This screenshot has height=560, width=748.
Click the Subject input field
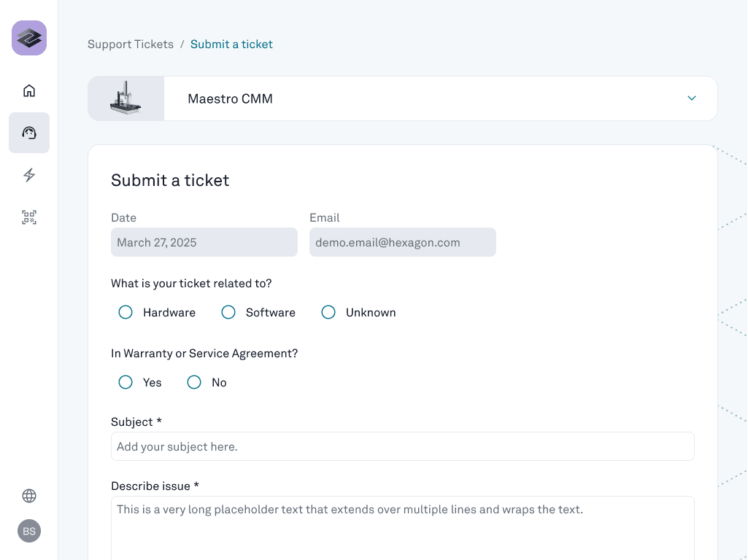click(x=402, y=446)
